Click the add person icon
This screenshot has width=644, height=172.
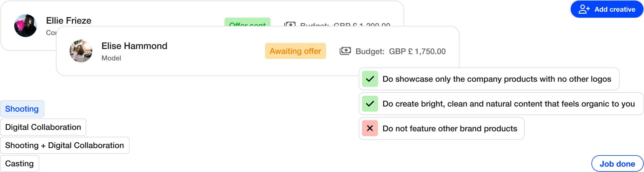[x=584, y=9]
